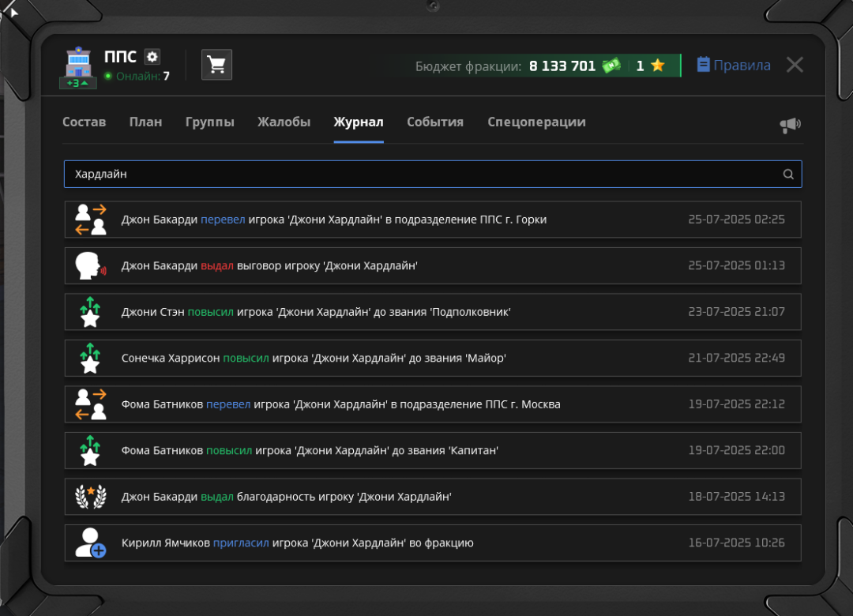Click the reprimand speaking-head icon
The width and height of the screenshot is (853, 616).
point(90,265)
